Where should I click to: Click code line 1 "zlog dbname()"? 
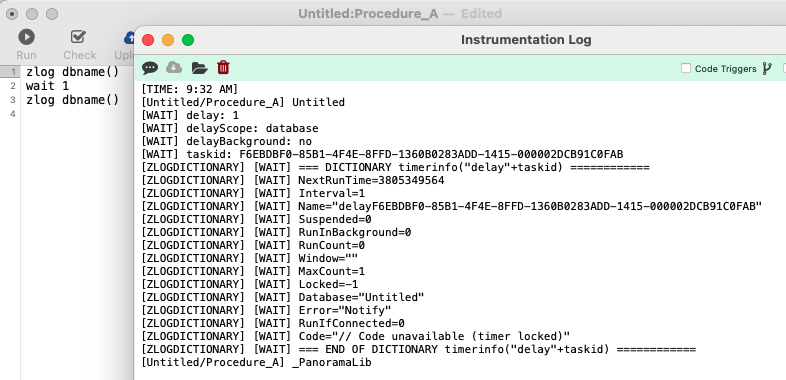click(x=73, y=72)
